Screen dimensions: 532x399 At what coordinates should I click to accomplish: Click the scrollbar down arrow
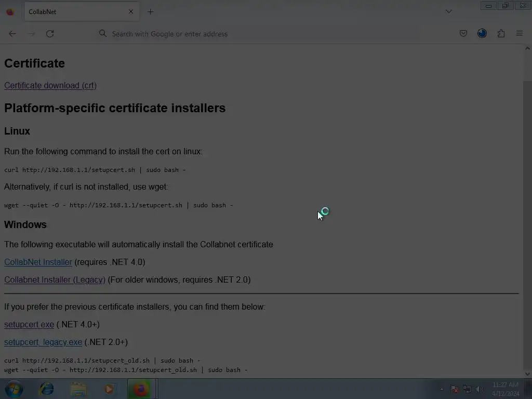pyautogui.click(x=527, y=374)
